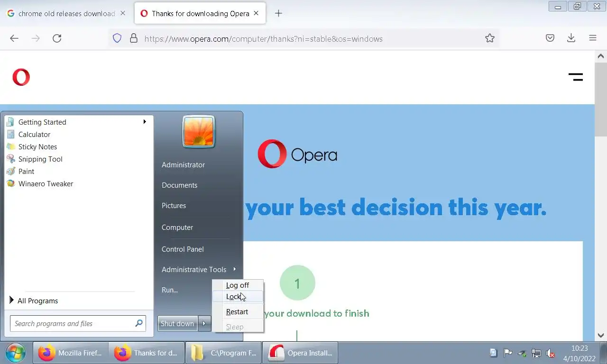Click the user account picture in Start menu
The height and width of the screenshot is (364, 607).
[x=199, y=132]
